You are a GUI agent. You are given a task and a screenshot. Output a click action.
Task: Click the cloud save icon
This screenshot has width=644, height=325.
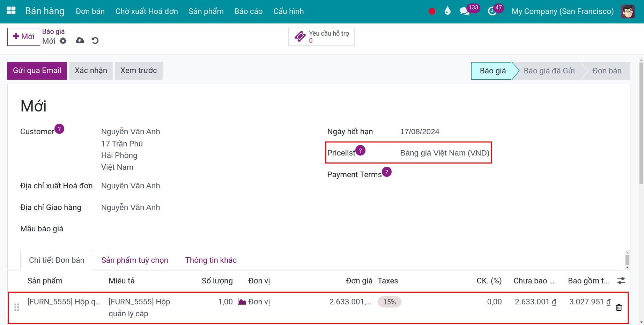pos(80,41)
